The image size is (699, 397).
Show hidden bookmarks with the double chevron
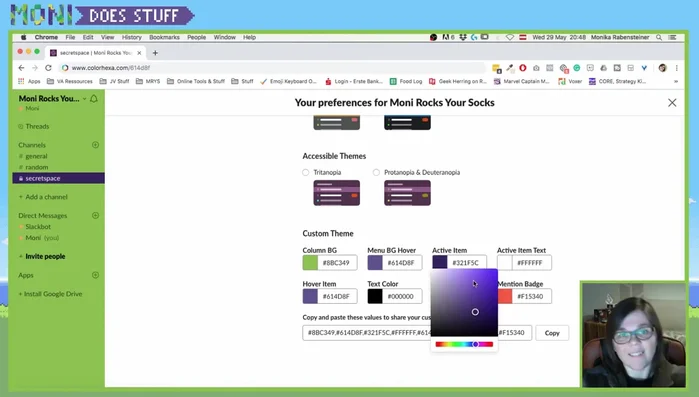(x=676, y=81)
